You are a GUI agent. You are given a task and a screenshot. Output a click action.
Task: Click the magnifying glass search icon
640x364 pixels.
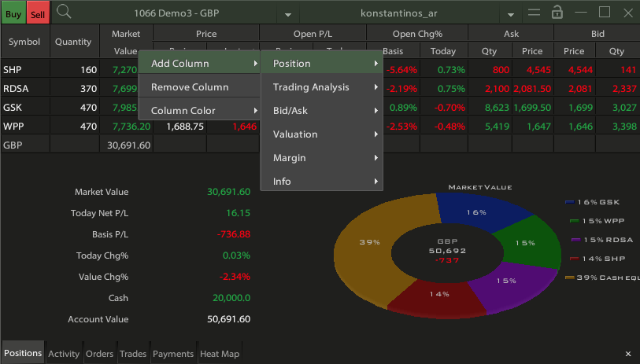coord(65,13)
